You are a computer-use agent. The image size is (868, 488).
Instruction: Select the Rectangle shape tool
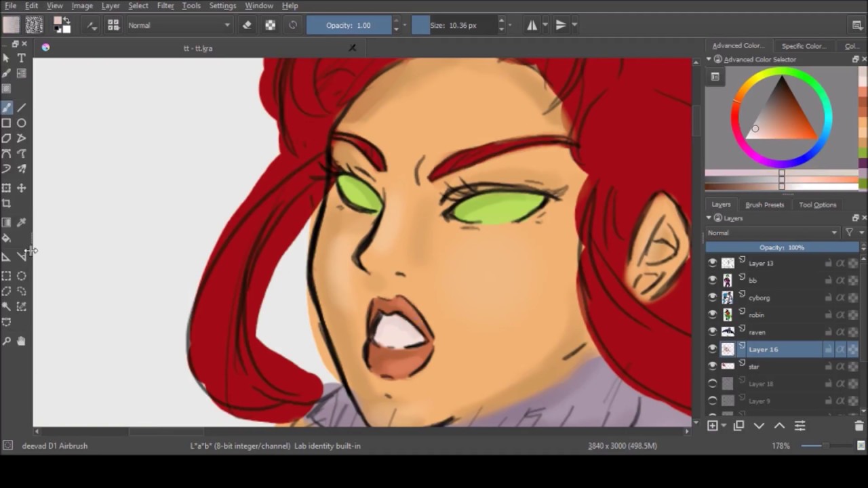pos(7,123)
